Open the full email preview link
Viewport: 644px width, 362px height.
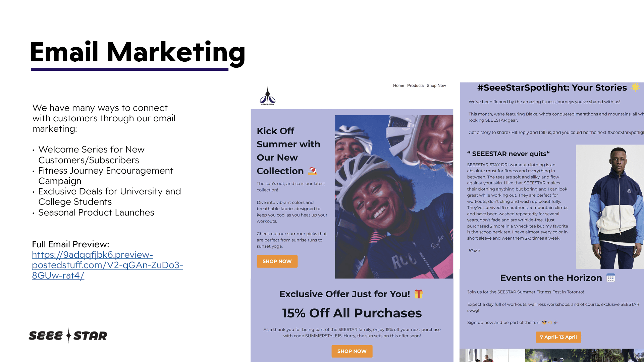click(x=107, y=265)
